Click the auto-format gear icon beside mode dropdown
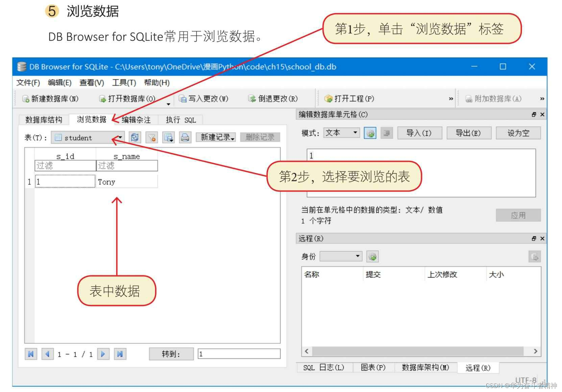This screenshot has height=392, width=562. [x=370, y=133]
